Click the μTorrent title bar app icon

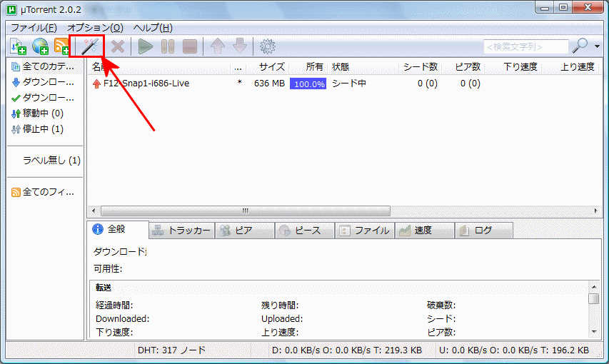click(12, 10)
